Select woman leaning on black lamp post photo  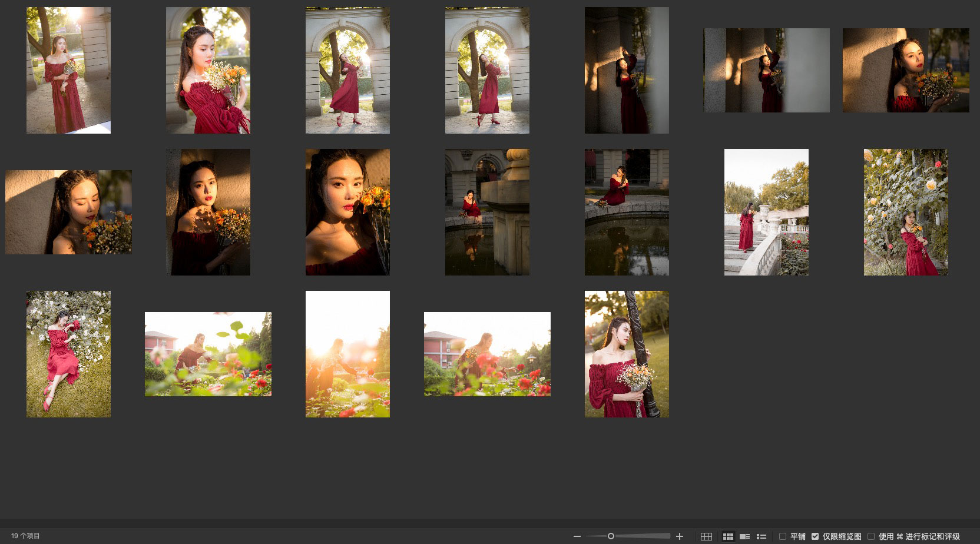(x=627, y=354)
